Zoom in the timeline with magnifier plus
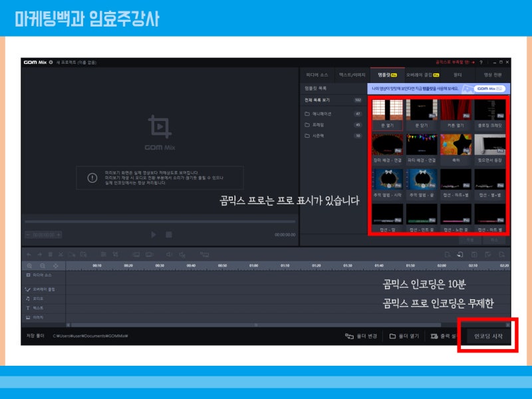The height and width of the screenshot is (399, 532). click(x=29, y=265)
